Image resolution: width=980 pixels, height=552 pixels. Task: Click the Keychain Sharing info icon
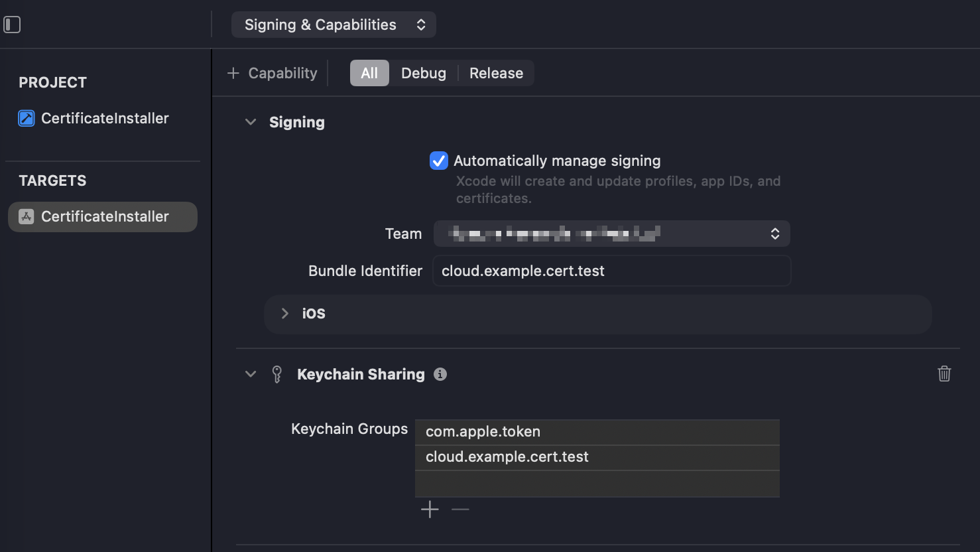pos(440,374)
